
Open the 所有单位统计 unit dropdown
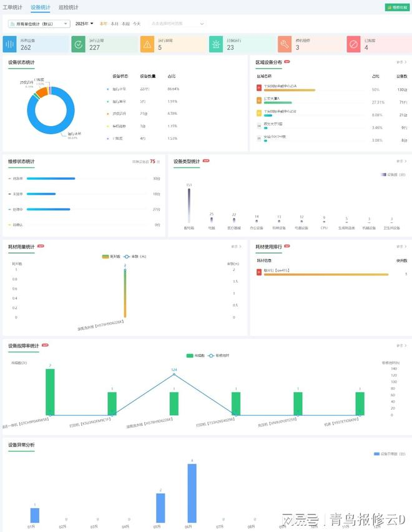(x=39, y=24)
